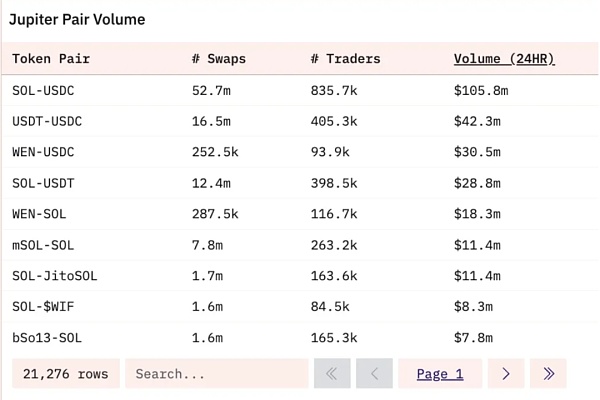Select the SOL-USDC row
600x400 pixels.
43,90
